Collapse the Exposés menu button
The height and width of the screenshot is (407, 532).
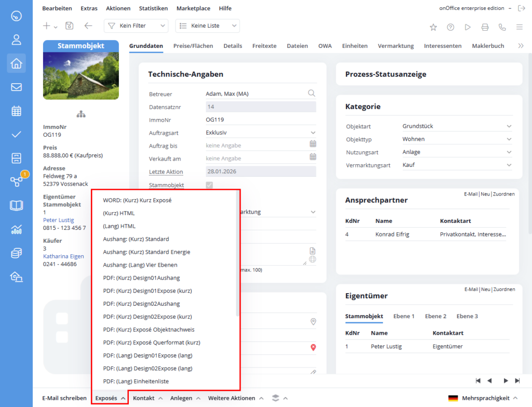110,398
